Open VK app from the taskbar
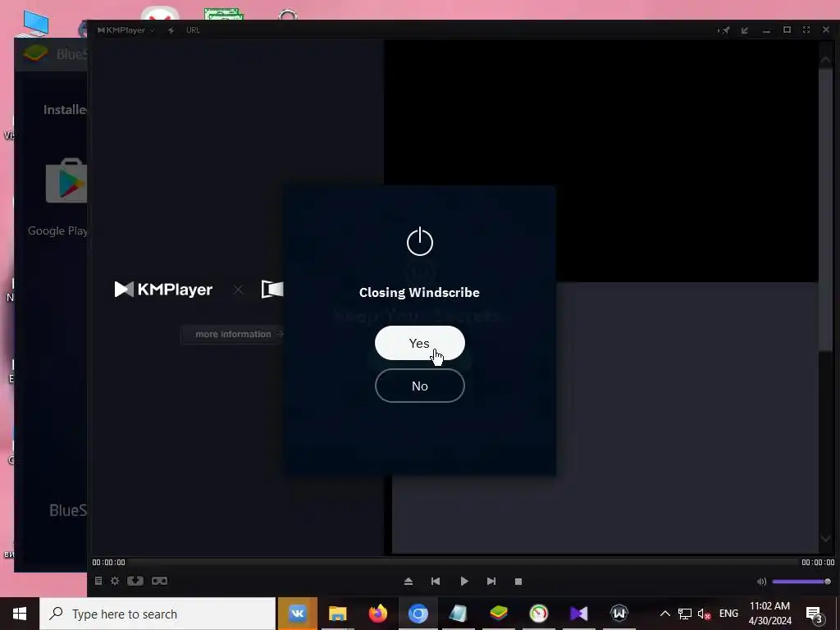Image resolution: width=840 pixels, height=630 pixels. (x=297, y=614)
